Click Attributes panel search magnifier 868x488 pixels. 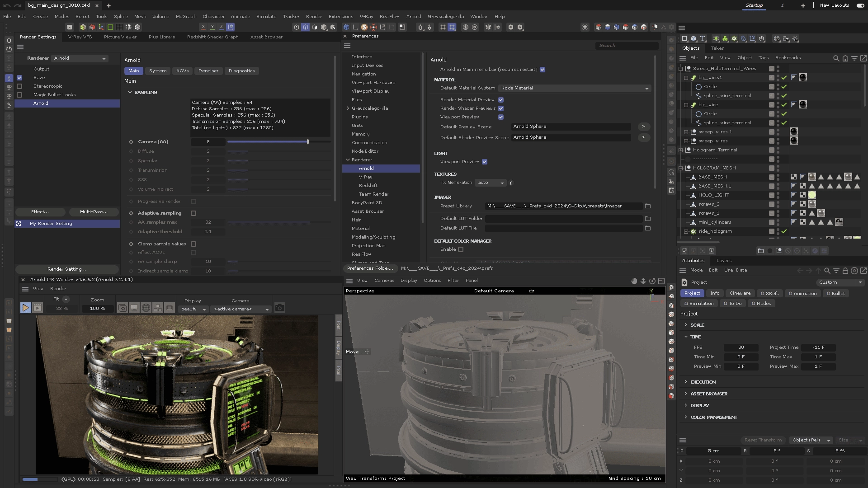coord(827,271)
